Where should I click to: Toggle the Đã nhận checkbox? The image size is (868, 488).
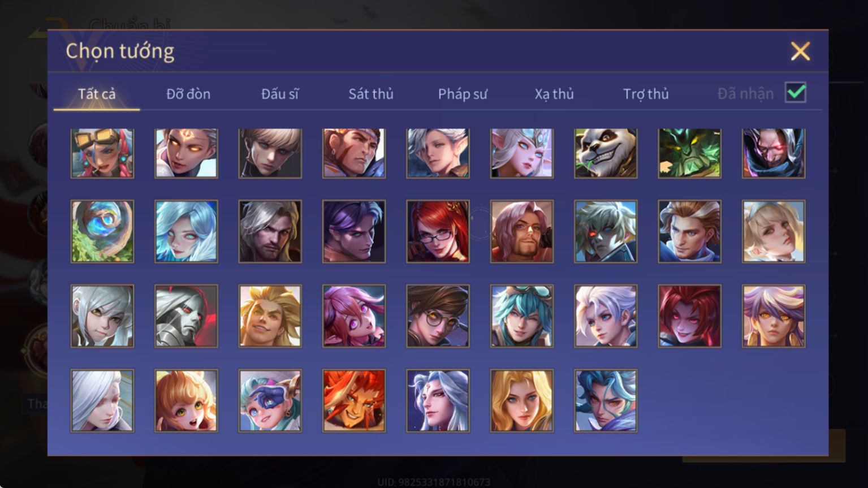tap(796, 92)
